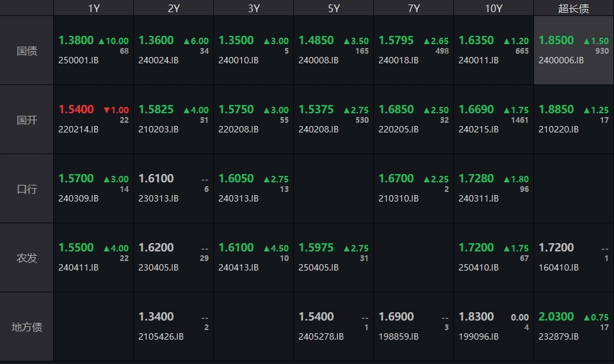Open bond code 160410.IB

(x=558, y=267)
